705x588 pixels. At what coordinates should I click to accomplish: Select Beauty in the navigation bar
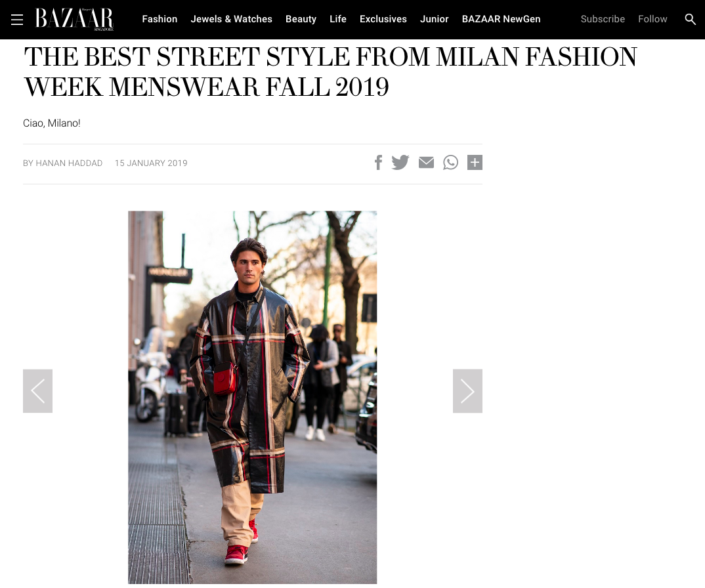[x=301, y=19]
